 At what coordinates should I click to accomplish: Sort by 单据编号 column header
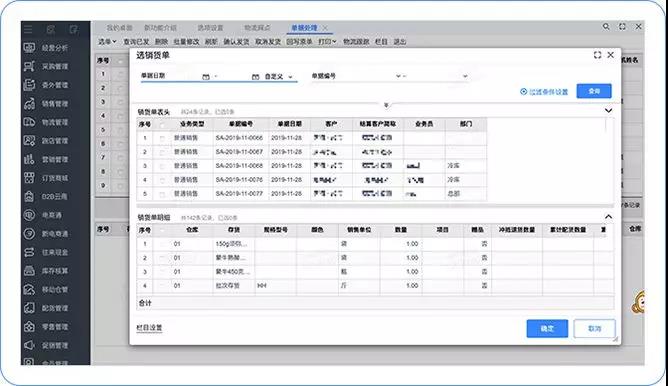click(241, 124)
